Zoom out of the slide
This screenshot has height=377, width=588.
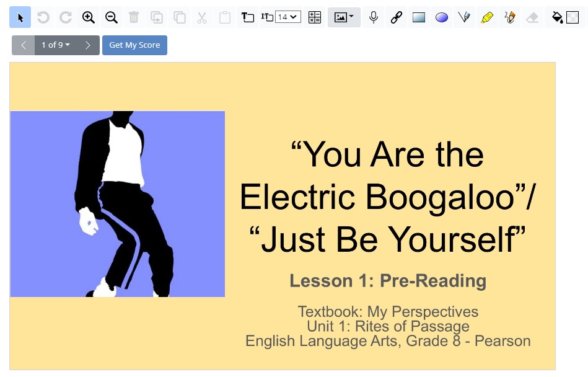tap(111, 17)
